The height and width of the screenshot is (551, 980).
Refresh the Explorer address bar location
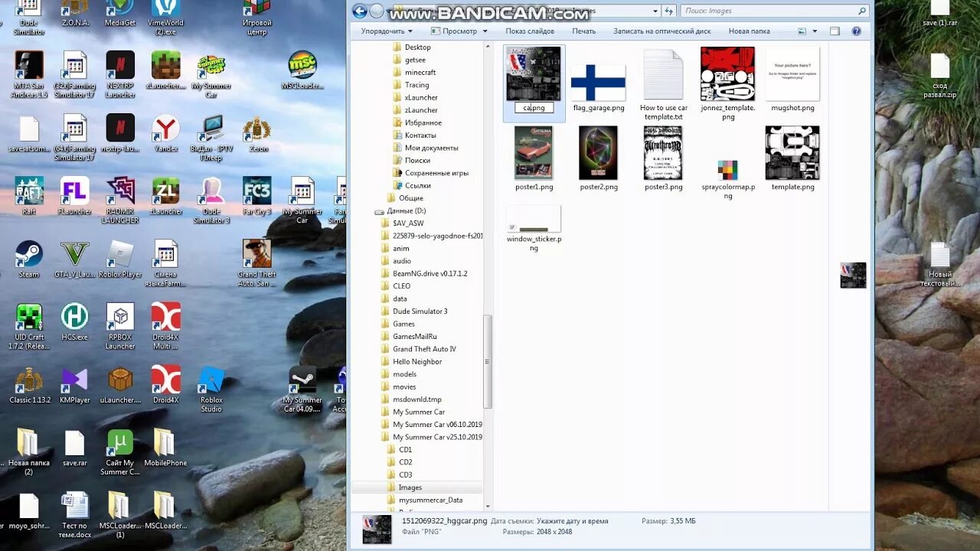pos(669,11)
